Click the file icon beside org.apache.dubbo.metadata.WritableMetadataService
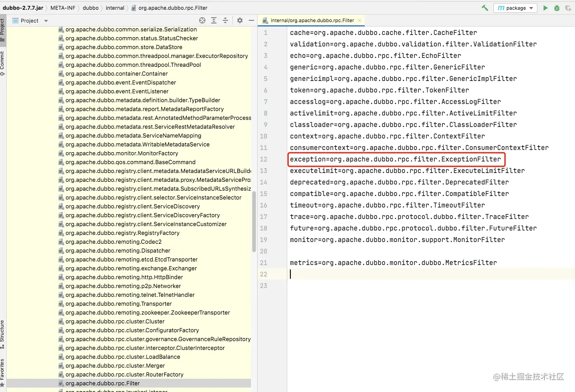 [x=61, y=144]
